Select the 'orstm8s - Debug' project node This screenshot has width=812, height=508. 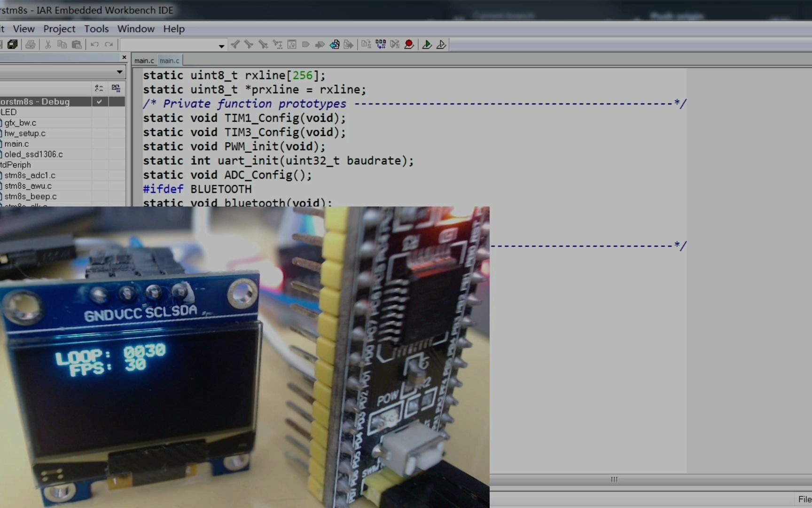[x=35, y=102]
